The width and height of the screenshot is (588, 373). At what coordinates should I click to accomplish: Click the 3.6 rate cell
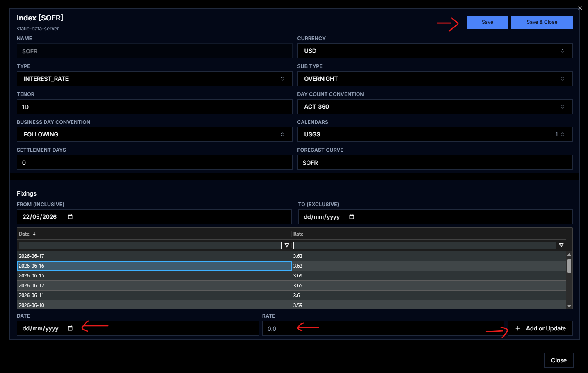(x=429, y=295)
